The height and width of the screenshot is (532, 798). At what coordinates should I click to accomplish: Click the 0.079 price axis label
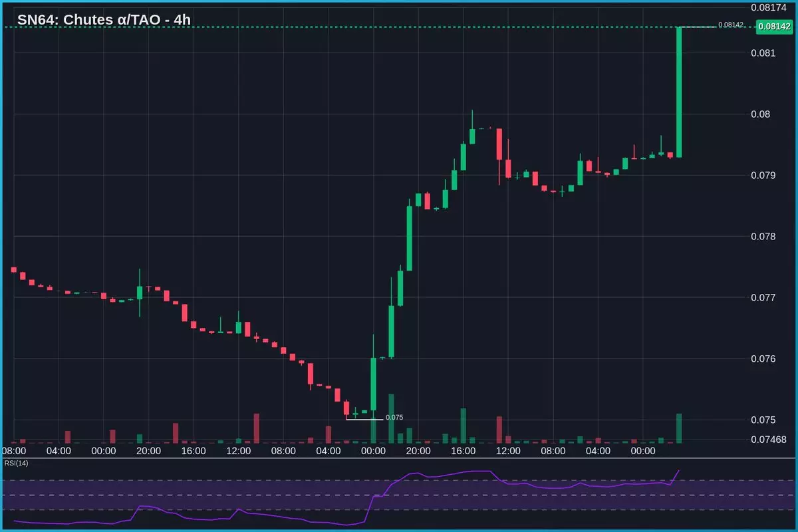point(761,175)
